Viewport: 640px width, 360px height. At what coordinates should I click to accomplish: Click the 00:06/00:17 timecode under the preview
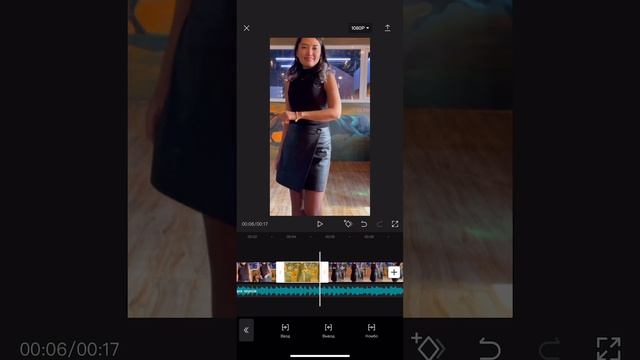click(255, 224)
